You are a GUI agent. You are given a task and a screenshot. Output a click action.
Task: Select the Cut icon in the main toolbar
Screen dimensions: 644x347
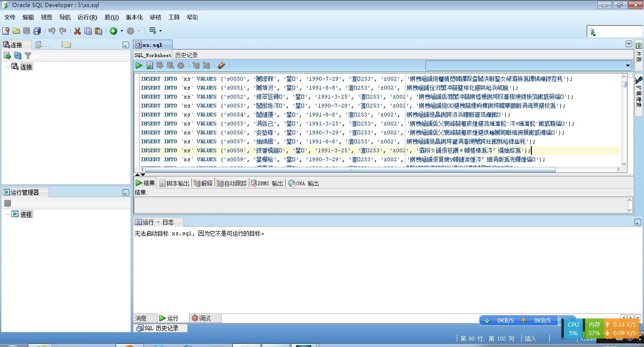[77, 31]
